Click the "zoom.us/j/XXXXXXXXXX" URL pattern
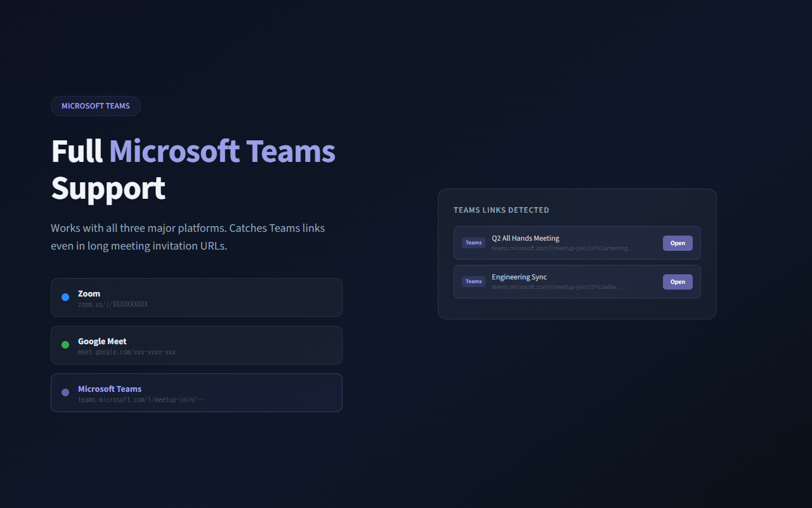Image resolution: width=812 pixels, height=508 pixels. [113, 304]
